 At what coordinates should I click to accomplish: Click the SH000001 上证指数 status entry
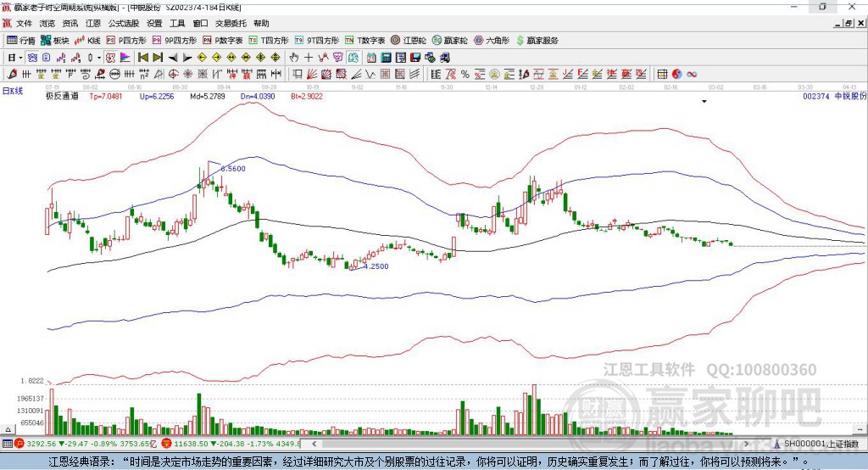click(821, 444)
